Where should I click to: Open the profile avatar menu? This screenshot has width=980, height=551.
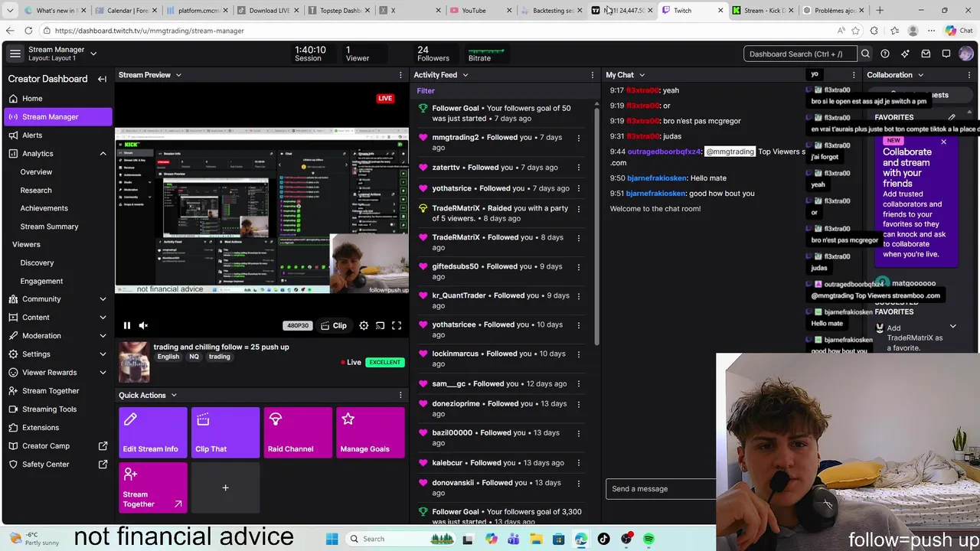tap(966, 54)
